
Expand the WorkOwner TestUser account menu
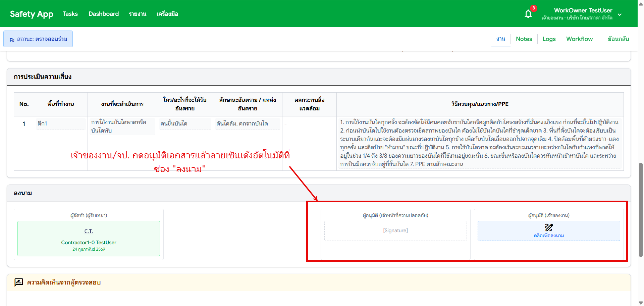pyautogui.click(x=620, y=14)
